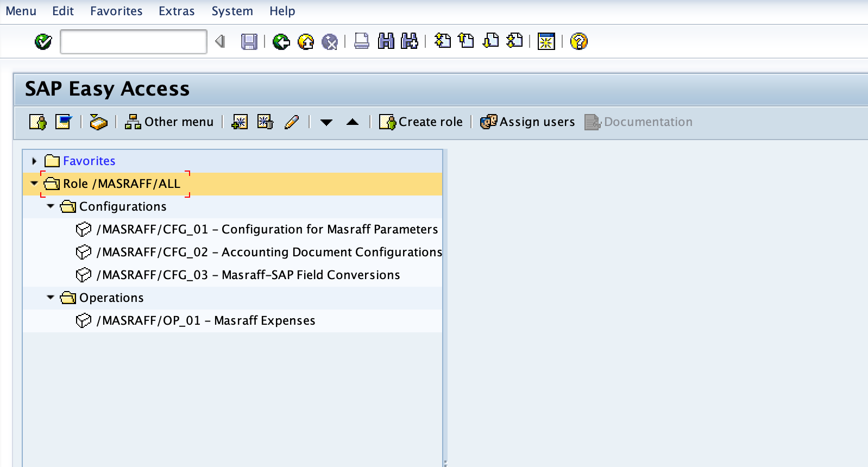Image resolution: width=868 pixels, height=467 pixels.
Task: Click inside the transaction command field
Action: (x=134, y=42)
